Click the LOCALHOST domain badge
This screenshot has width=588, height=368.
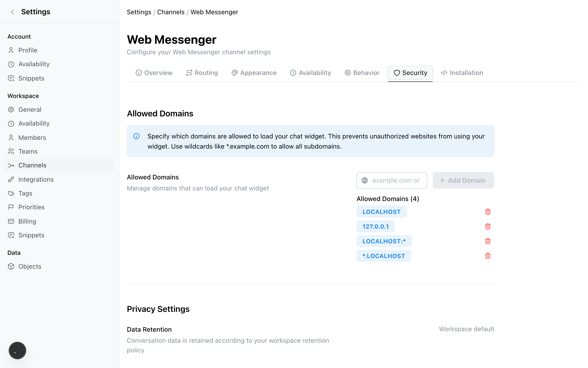click(x=382, y=212)
